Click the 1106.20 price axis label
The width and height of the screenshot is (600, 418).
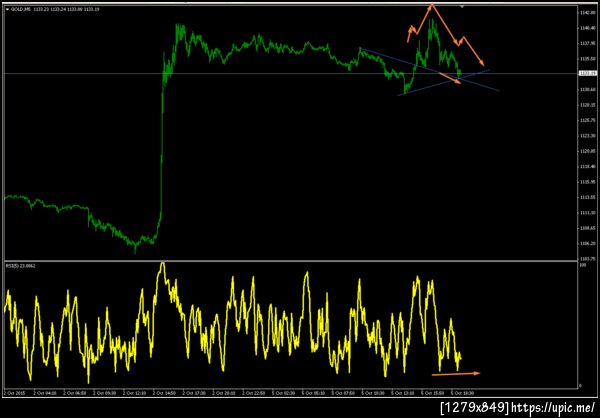coord(589,243)
